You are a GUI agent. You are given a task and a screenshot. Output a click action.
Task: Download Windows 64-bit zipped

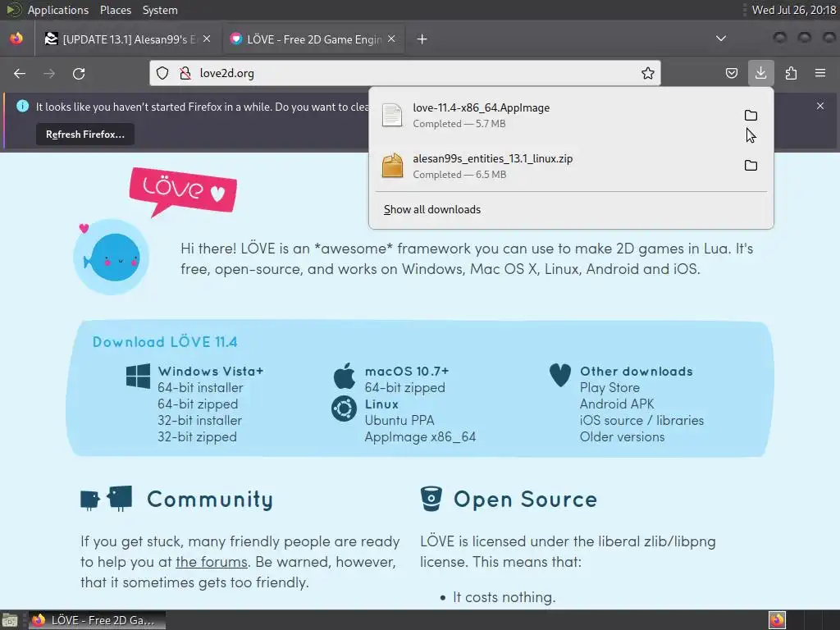(198, 404)
